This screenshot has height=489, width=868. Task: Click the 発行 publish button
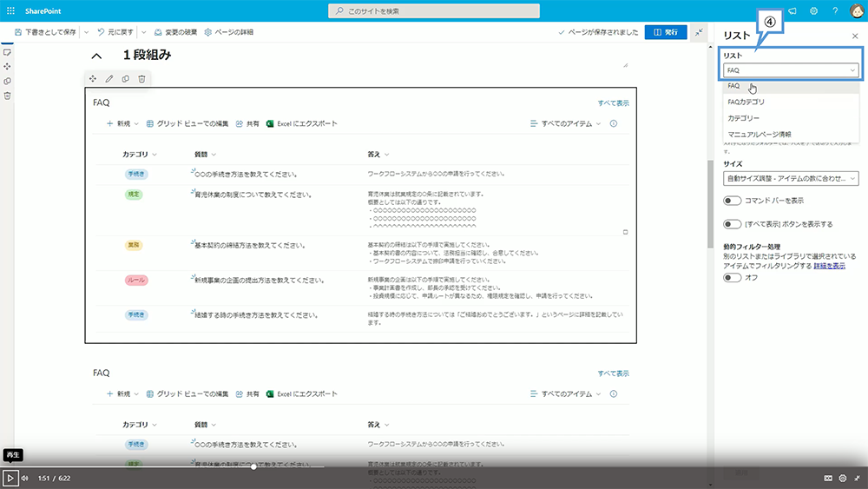(x=666, y=32)
